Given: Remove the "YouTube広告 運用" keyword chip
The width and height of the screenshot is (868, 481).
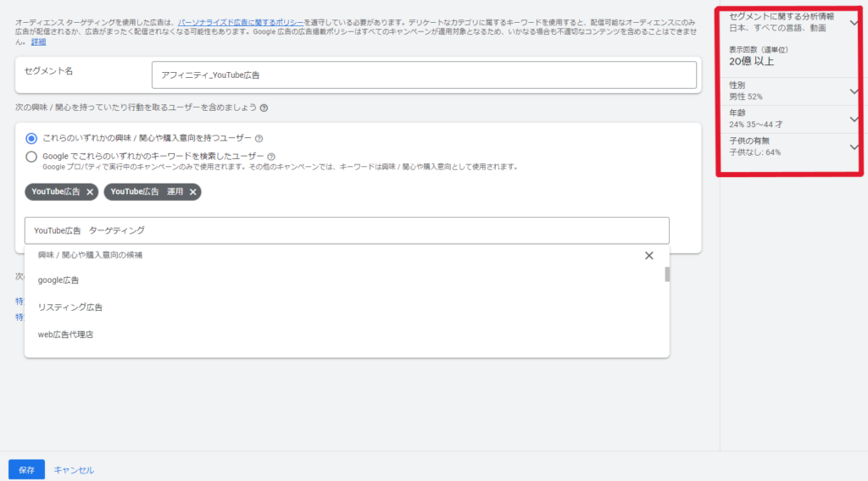Looking at the screenshot, I should 193,192.
